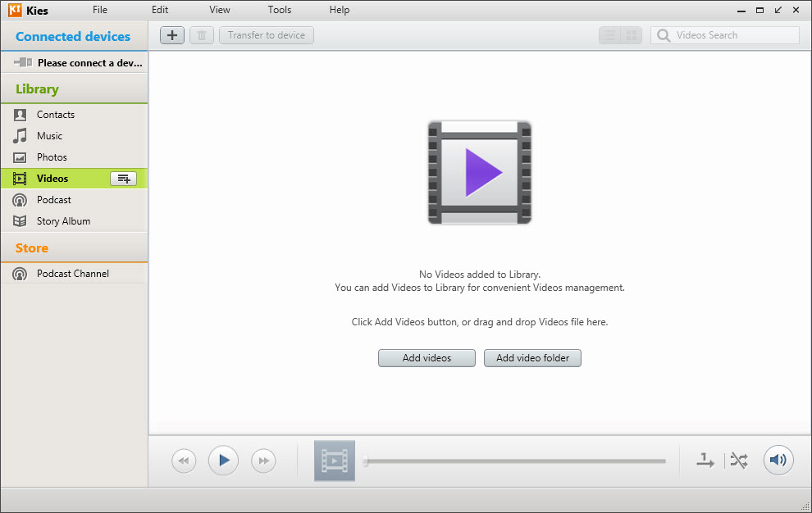Toggle the shuffle playback icon
Screen dimensions: 812x513
(739, 461)
